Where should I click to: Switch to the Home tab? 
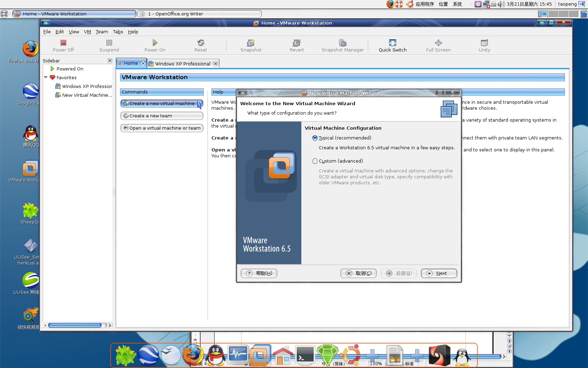pos(131,63)
